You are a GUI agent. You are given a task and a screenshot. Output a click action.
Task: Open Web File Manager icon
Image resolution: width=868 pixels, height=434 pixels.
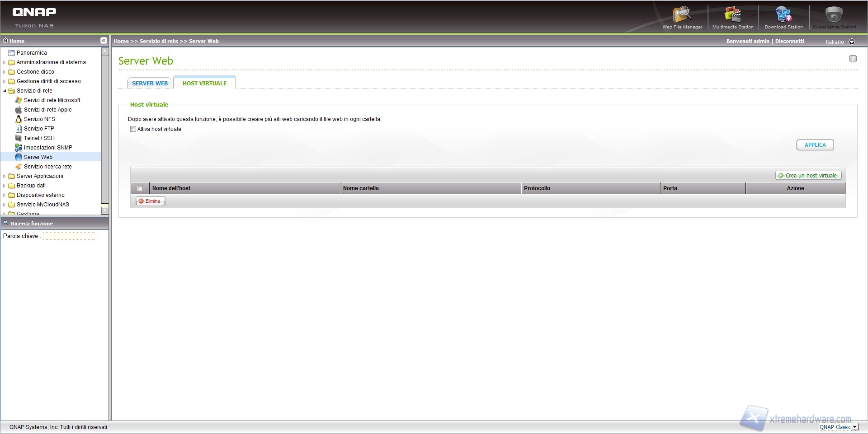pyautogui.click(x=682, y=16)
